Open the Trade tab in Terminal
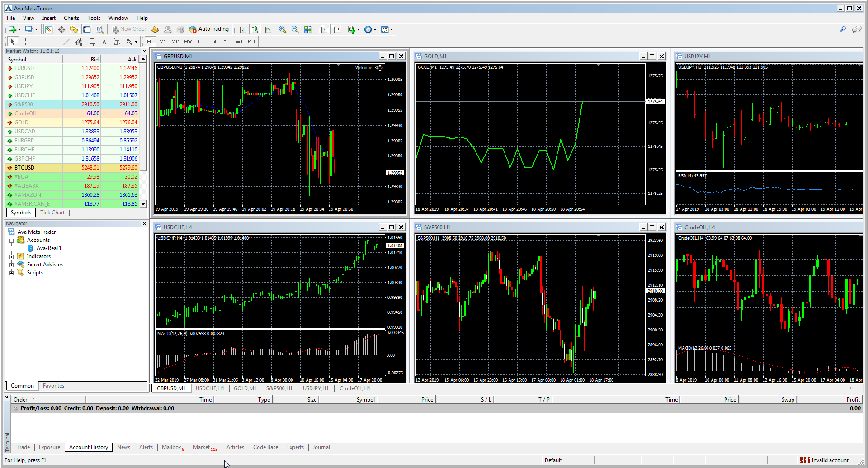This screenshot has width=868, height=468. click(x=23, y=447)
